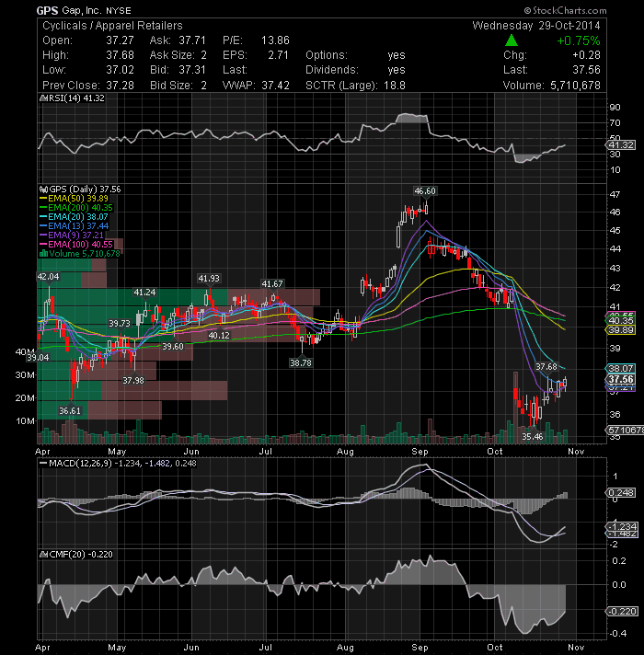
Task: Click the CMF(20) indicator icon
Action: (x=43, y=555)
